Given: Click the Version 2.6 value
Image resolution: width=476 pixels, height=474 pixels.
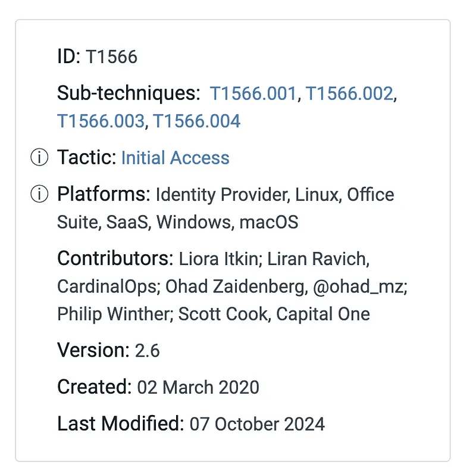Looking at the screenshot, I should pos(147,351).
